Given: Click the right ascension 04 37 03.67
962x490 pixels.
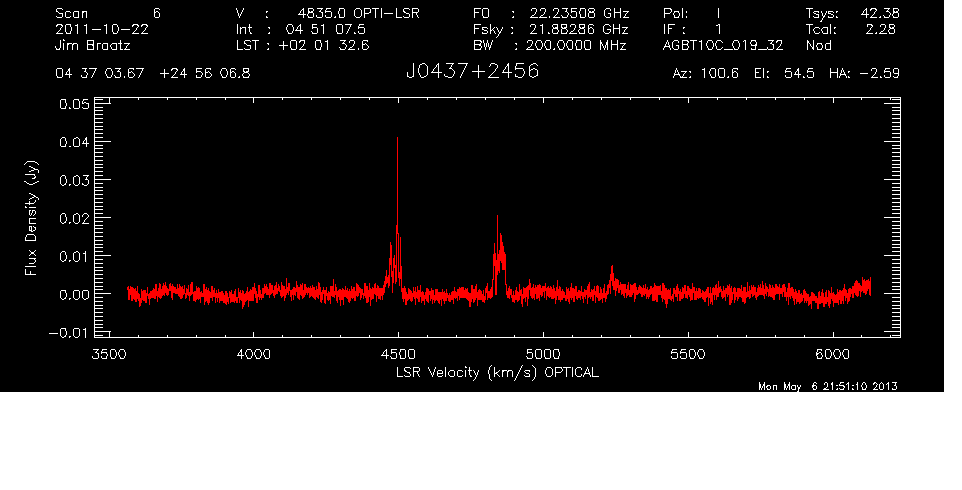Looking at the screenshot, I should tap(99, 74).
